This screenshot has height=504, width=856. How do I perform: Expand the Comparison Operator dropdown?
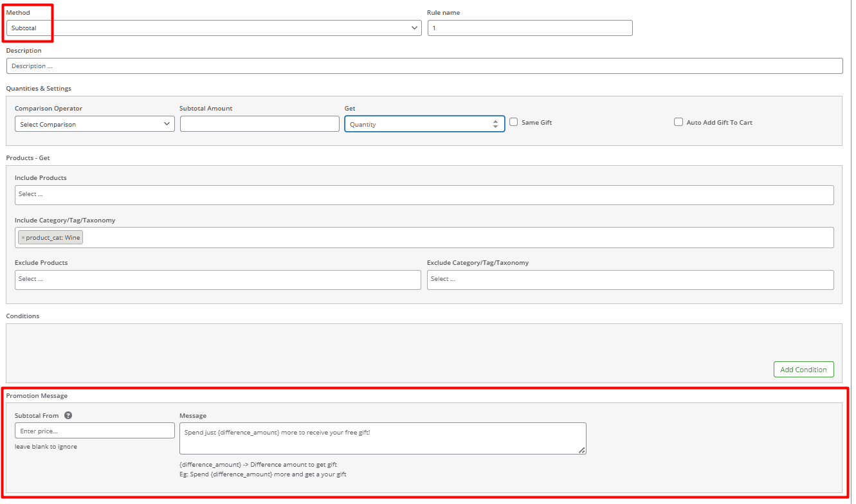pos(95,124)
